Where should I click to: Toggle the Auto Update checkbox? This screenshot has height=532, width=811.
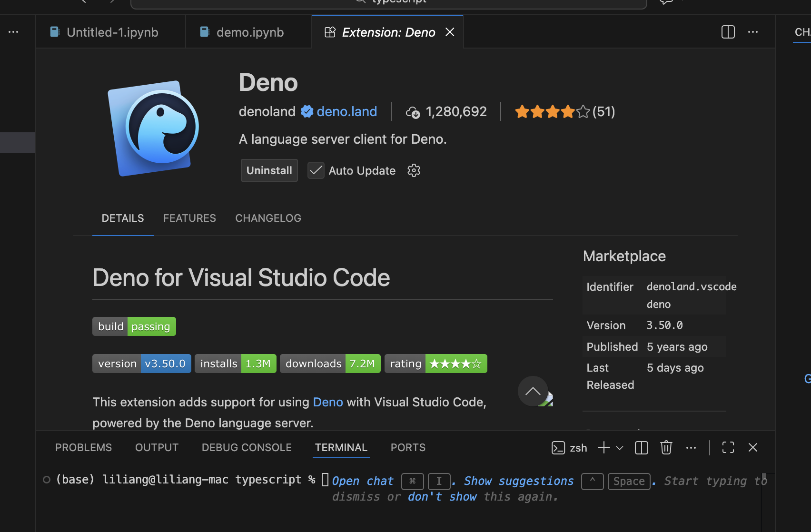click(316, 170)
